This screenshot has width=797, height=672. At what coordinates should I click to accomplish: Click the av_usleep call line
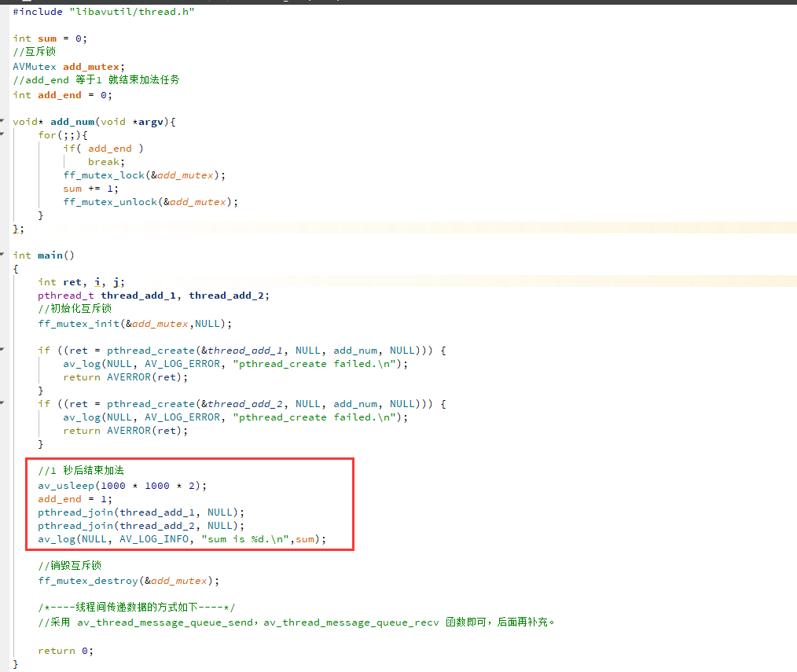123,486
